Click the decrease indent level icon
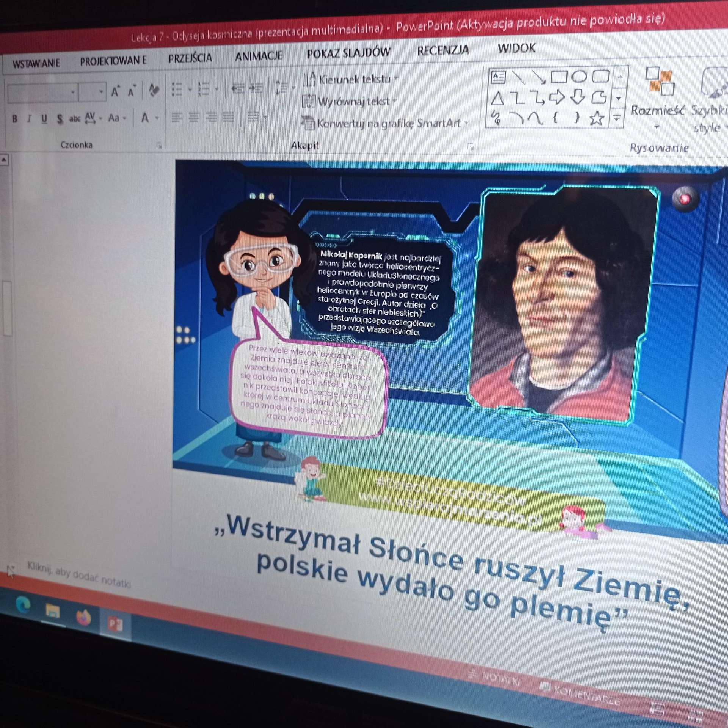This screenshot has width=728, height=728. pos(238,89)
